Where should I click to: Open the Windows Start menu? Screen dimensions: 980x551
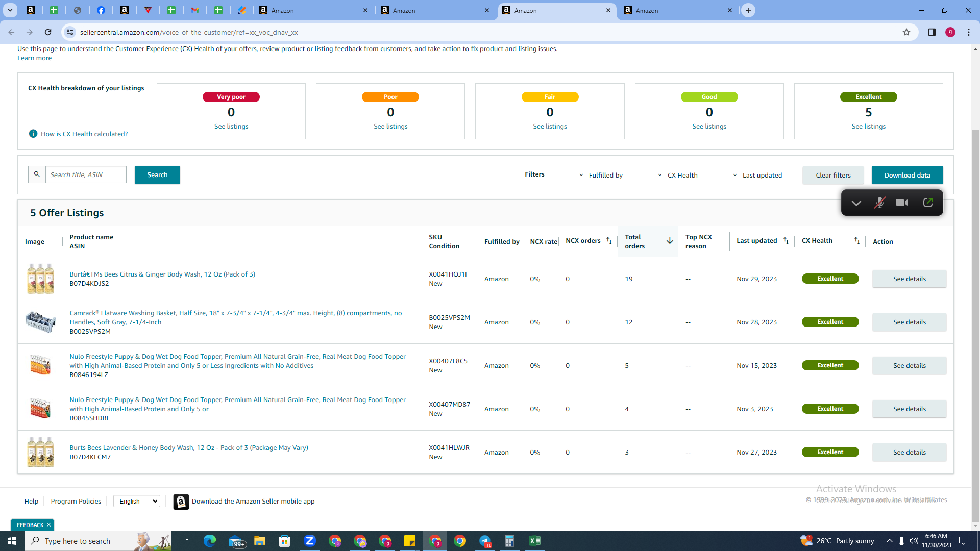pos(12,541)
